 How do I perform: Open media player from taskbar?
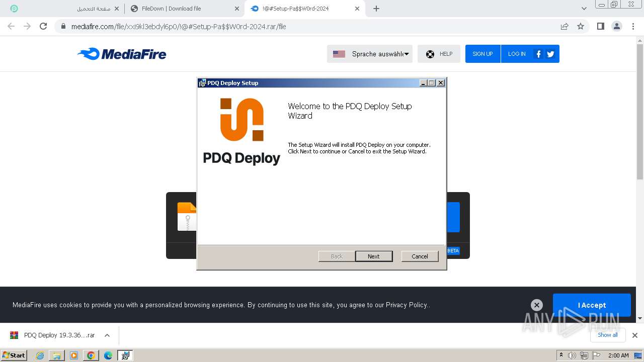74,355
